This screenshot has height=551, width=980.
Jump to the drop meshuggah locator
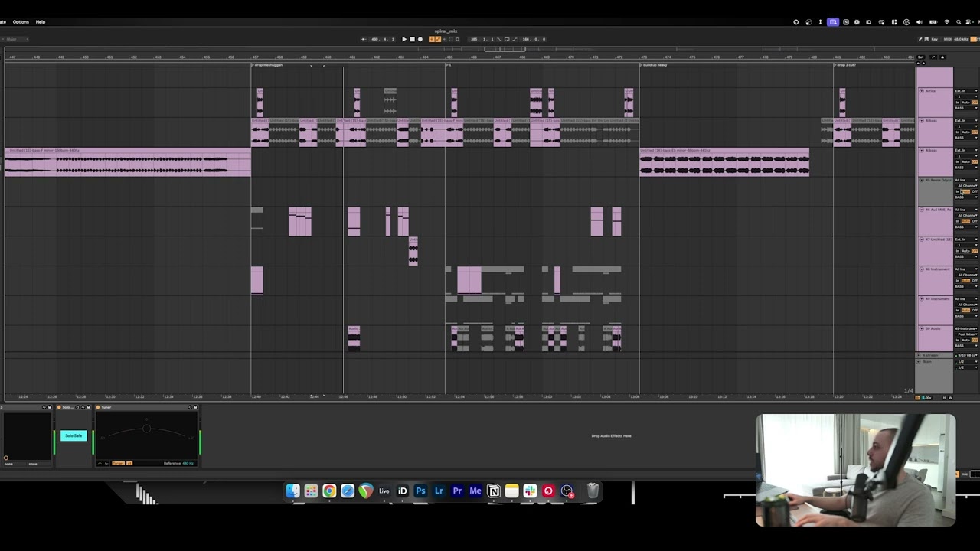[269, 65]
